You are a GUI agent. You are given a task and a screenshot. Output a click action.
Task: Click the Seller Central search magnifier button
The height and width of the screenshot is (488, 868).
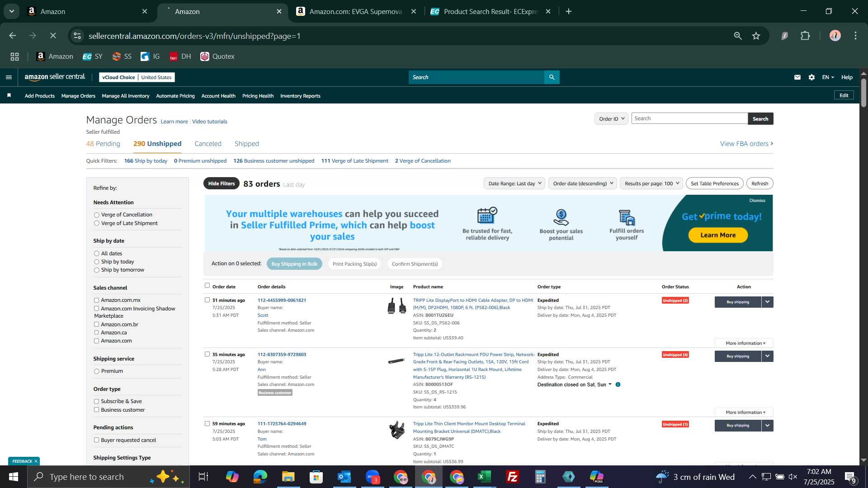pyautogui.click(x=552, y=77)
